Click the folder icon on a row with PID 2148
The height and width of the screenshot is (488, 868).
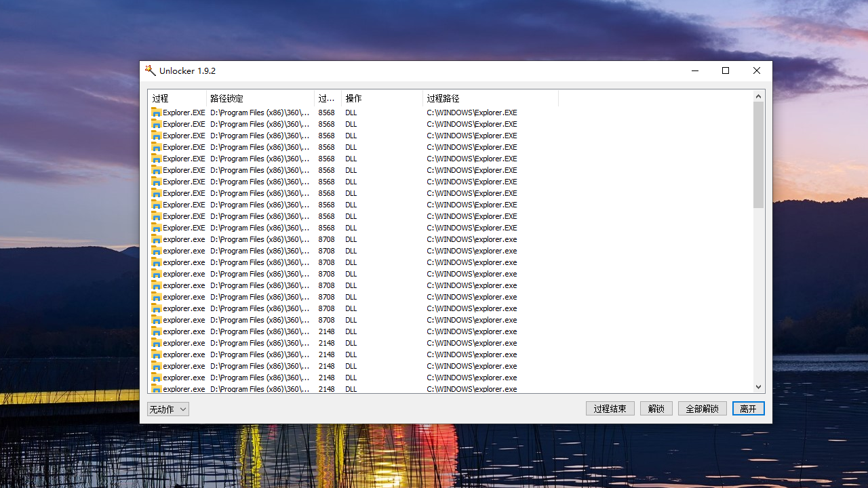(x=155, y=331)
